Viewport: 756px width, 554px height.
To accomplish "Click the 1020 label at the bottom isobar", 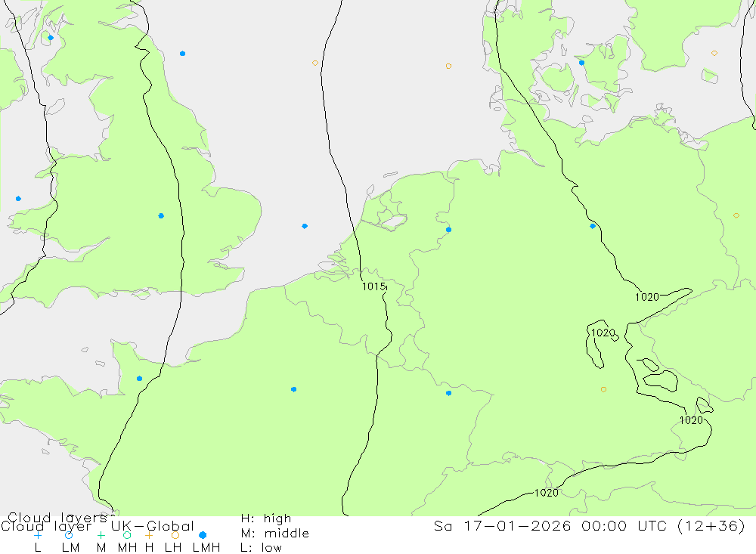I will pos(547,493).
